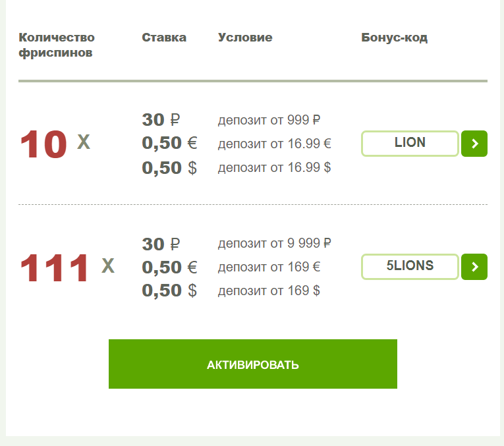Click the green arrow next to LION code
The height and width of the screenshot is (446, 504).
[474, 144]
